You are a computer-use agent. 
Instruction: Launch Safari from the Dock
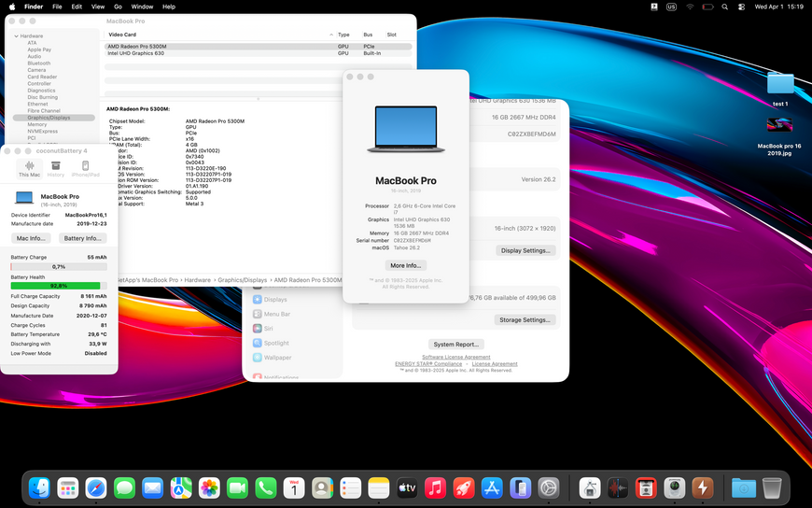tap(96, 487)
